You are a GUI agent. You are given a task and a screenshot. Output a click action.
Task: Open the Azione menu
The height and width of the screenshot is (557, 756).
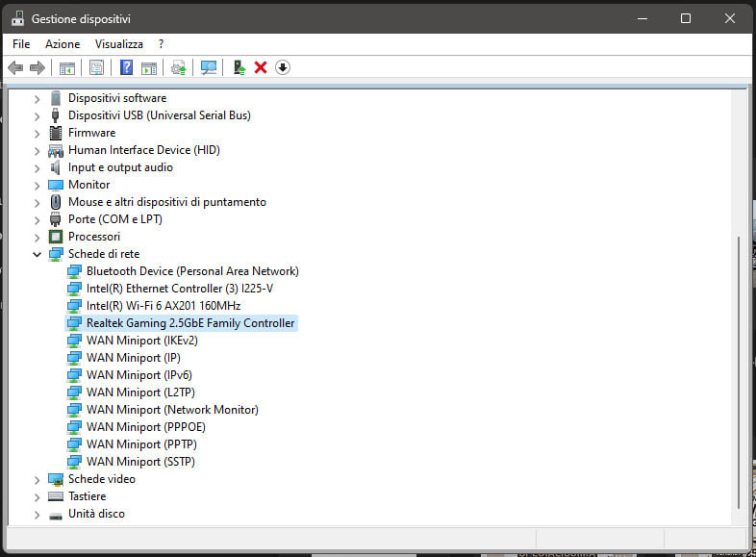click(x=63, y=44)
